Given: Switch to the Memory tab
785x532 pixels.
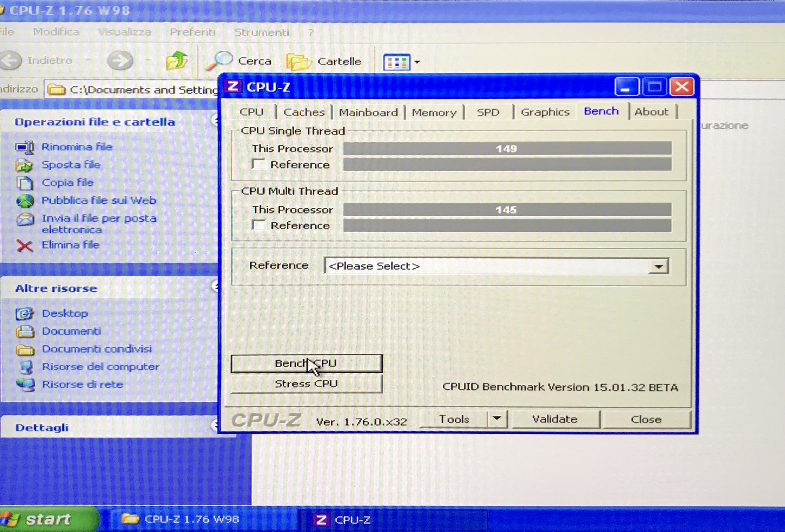Looking at the screenshot, I should click(x=434, y=112).
